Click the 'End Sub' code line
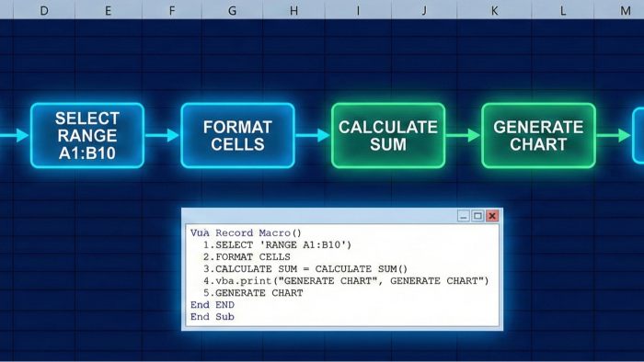 pos(213,316)
